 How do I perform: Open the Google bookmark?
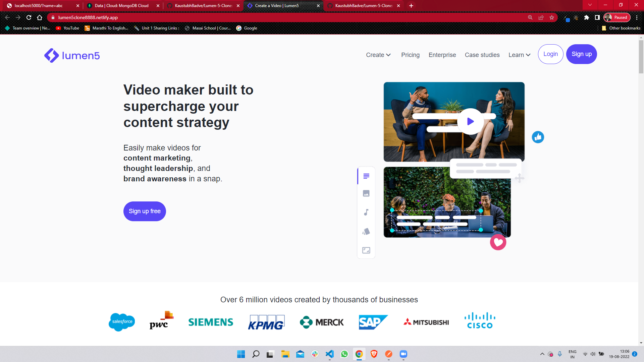tap(247, 28)
